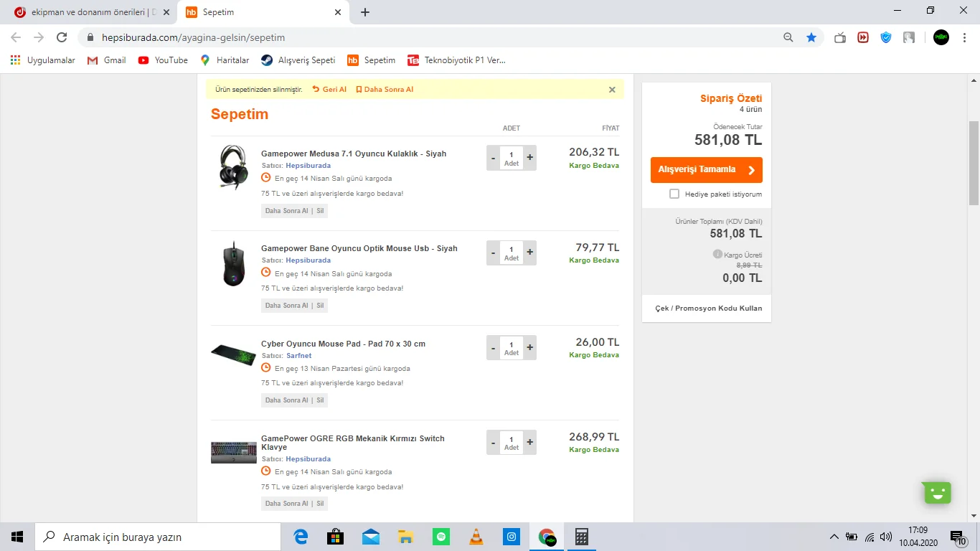The height and width of the screenshot is (551, 980).
Task: Open Microsoft Store from the taskbar
Action: (336, 537)
